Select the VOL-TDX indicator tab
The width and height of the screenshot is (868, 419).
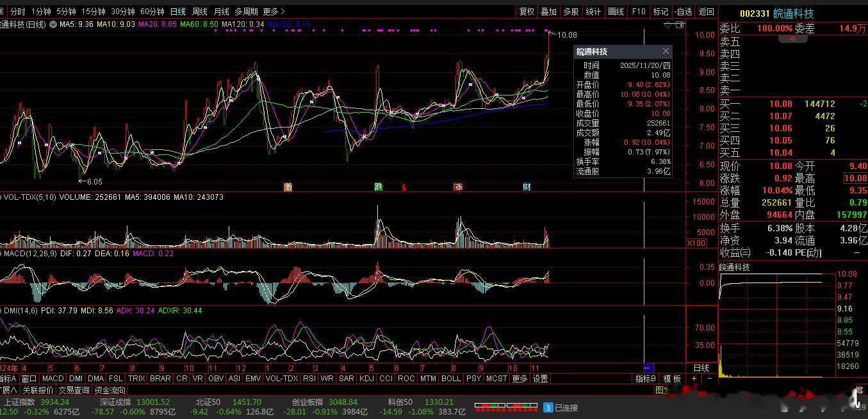(282, 379)
